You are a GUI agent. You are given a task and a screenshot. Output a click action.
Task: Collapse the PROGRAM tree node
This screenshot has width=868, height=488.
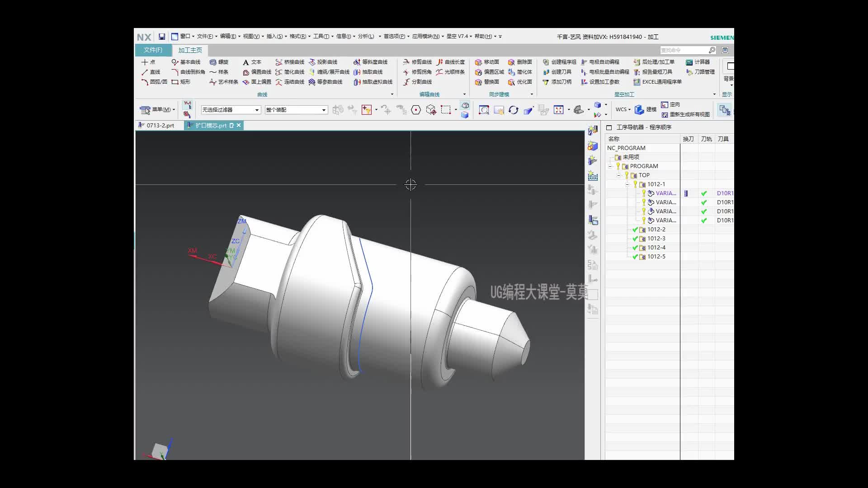click(610, 166)
